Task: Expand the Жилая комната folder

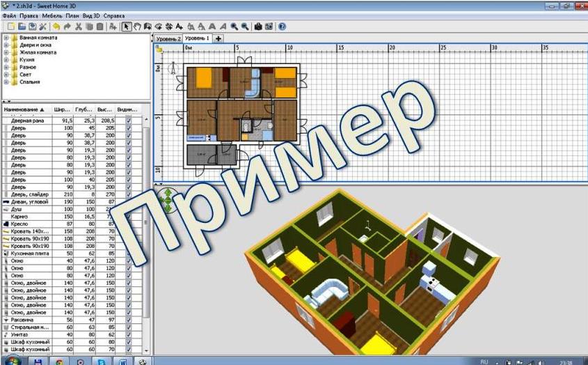Action: (x=6, y=52)
